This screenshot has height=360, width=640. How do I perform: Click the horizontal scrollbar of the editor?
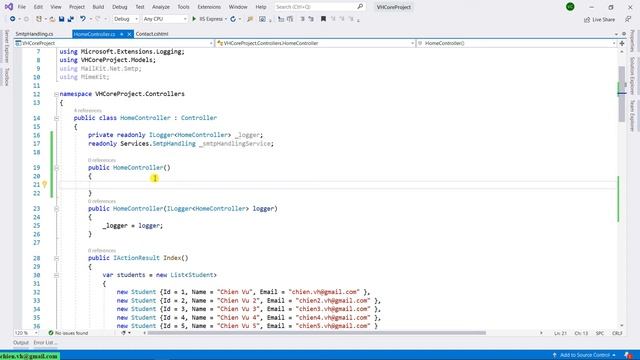317,333
